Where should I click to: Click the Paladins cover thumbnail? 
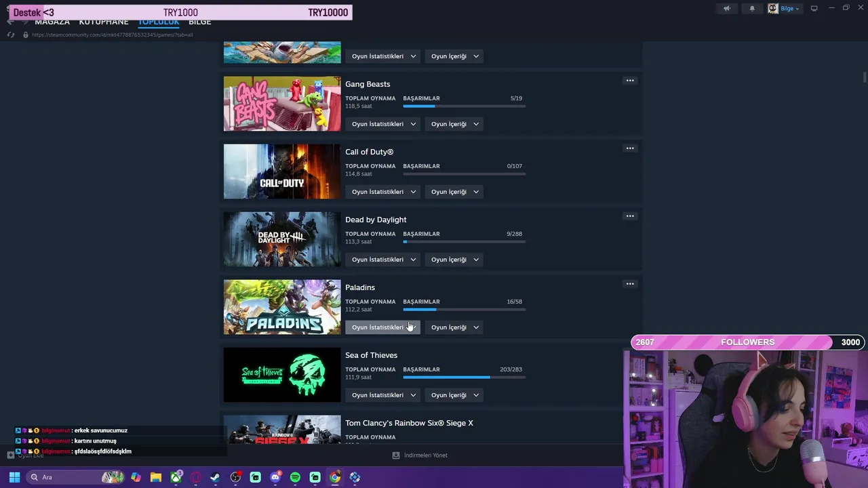(x=282, y=307)
